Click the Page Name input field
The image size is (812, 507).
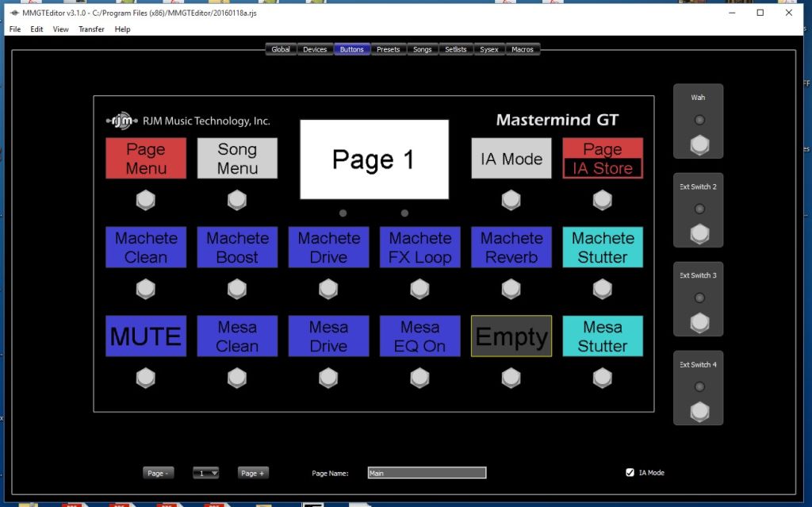coord(427,473)
